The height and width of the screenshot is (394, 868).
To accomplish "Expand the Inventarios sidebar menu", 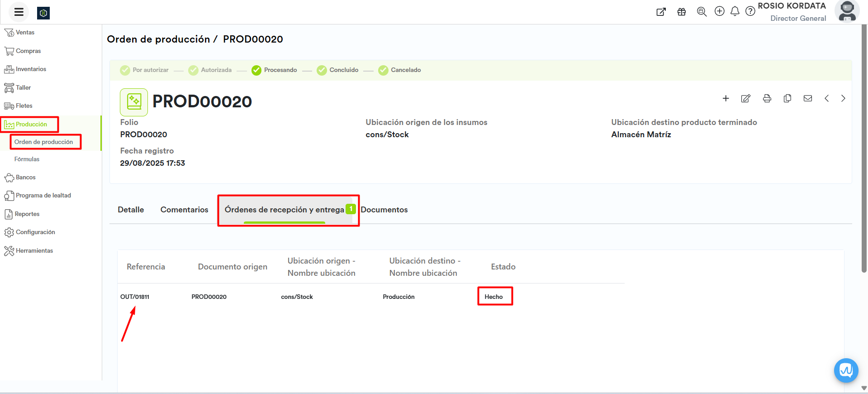I will [x=31, y=69].
